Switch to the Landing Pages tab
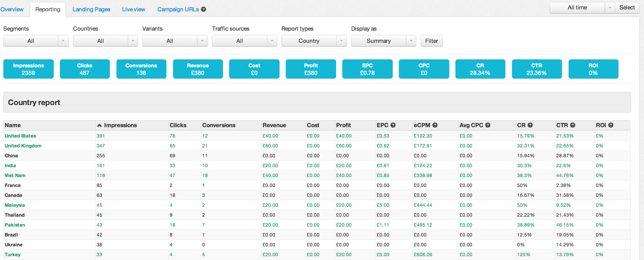 (91, 9)
